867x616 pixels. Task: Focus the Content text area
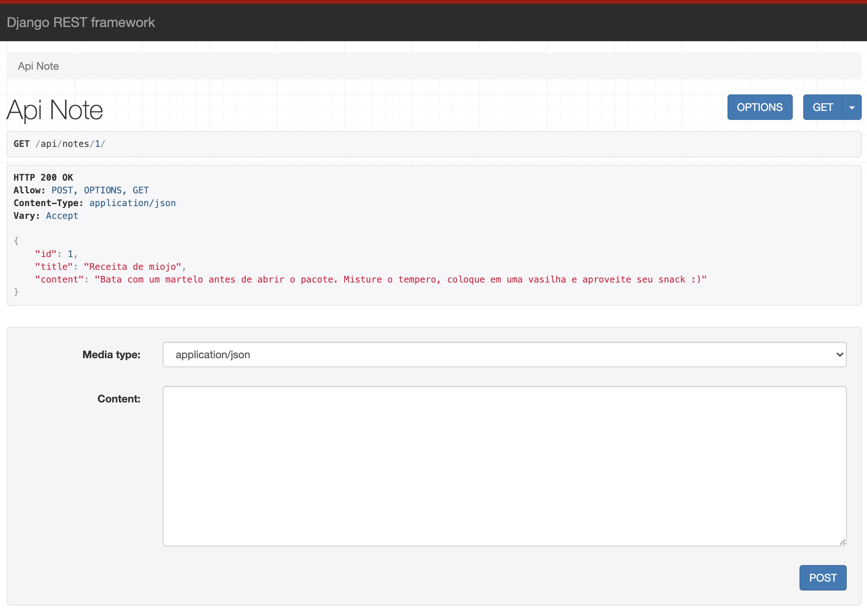[504, 466]
